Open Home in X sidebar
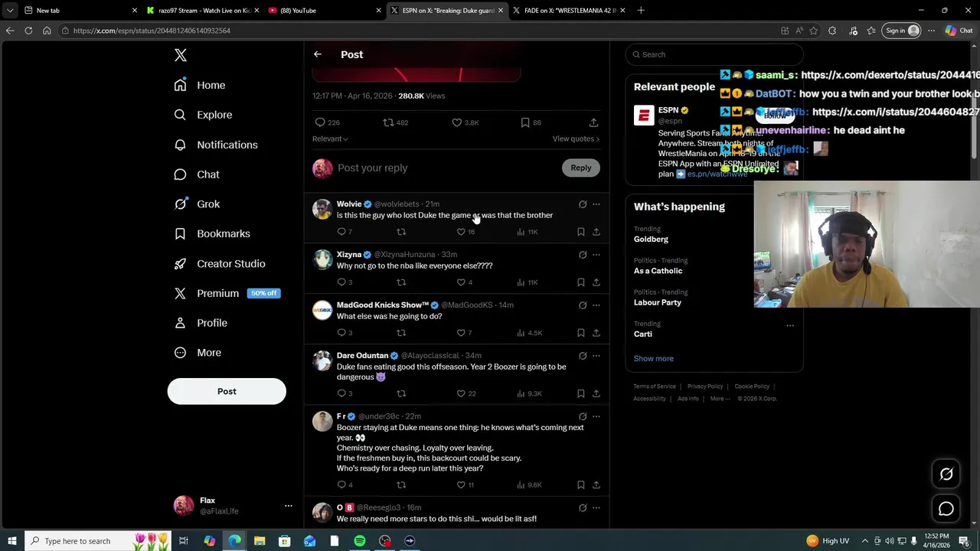 (200, 85)
